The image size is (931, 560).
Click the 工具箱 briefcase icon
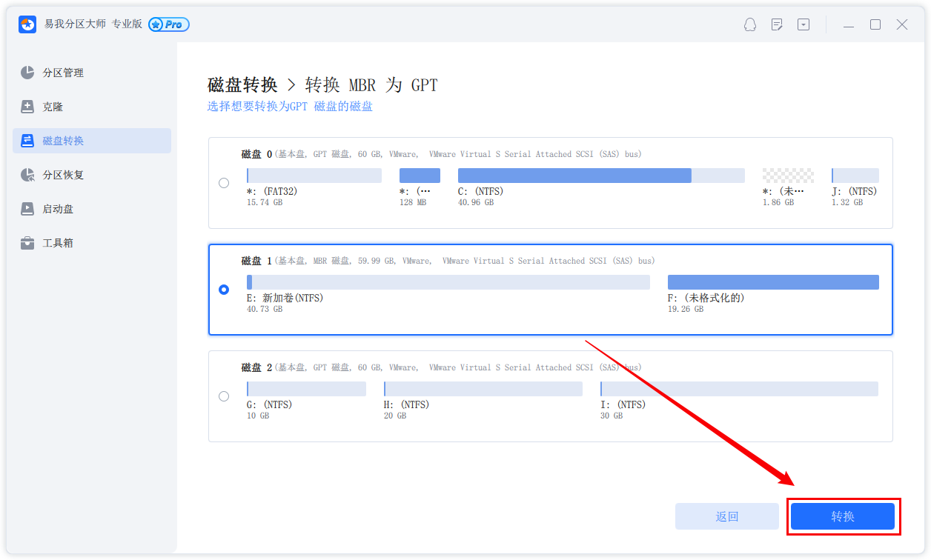click(x=27, y=243)
